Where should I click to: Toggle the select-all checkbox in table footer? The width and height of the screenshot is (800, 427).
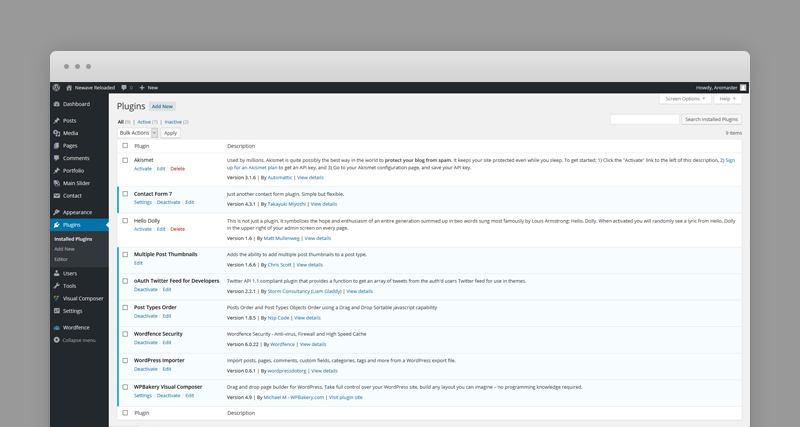[125, 413]
